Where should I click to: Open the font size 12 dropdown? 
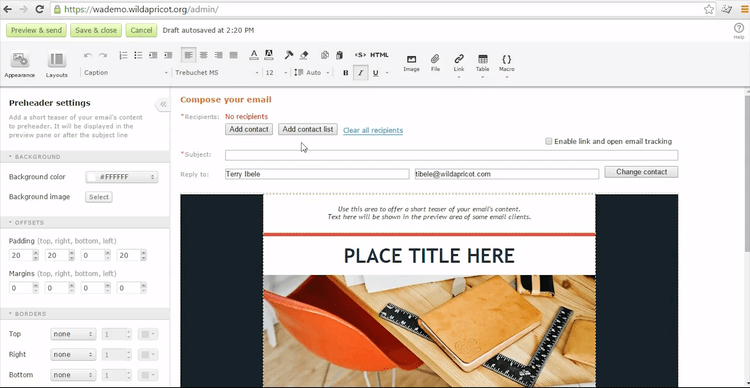(x=276, y=73)
